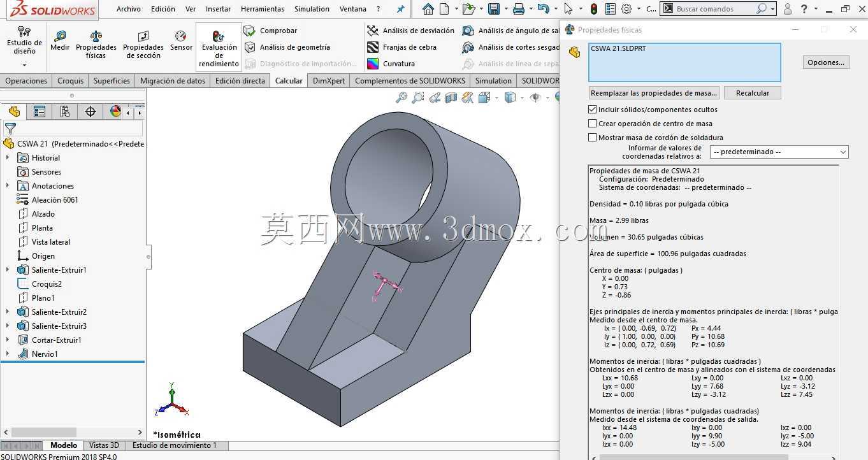
Task: Toggle the Curvatura display
Action: 391,64
